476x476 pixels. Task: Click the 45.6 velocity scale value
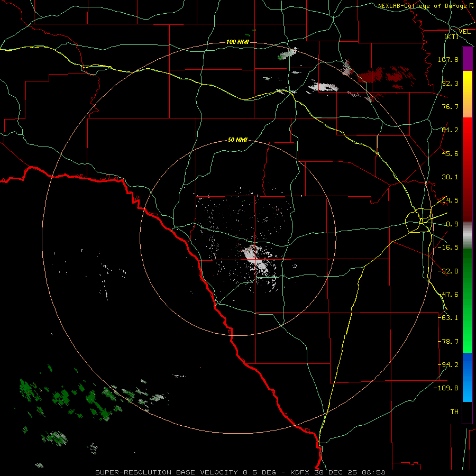[x=450, y=153]
